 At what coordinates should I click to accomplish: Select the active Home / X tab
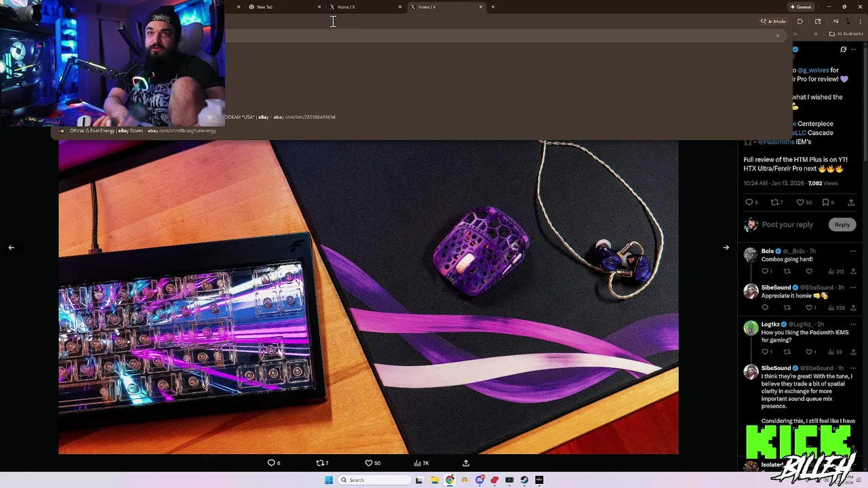click(446, 7)
